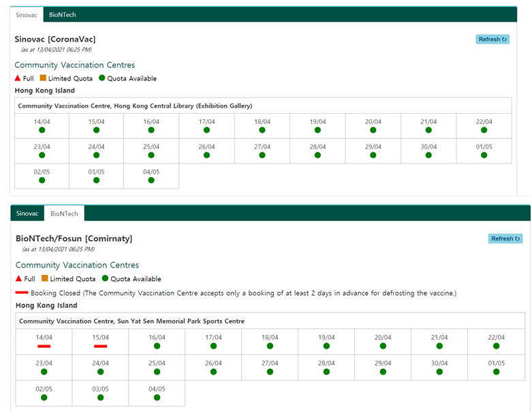
Task: Click green dot under 30/04 at Sun Yat Sen
Action: [439, 372]
